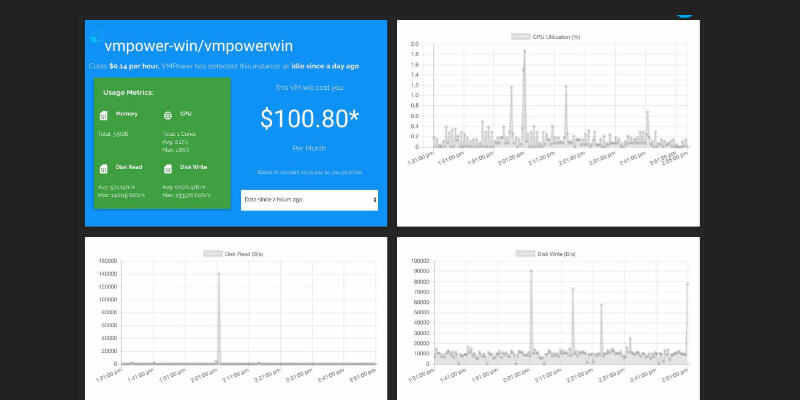Click the '$0.14 per hour' cost text

click(134, 66)
